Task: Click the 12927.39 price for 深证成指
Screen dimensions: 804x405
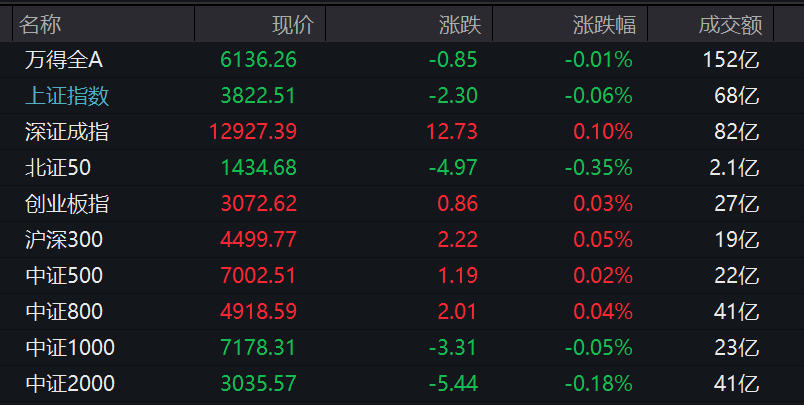Action: (x=253, y=132)
